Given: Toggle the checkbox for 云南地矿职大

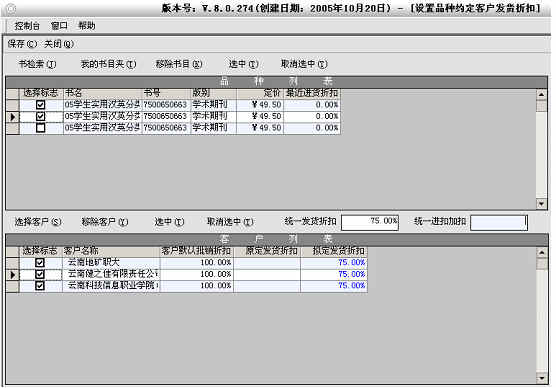Looking at the screenshot, I should coord(40,263).
